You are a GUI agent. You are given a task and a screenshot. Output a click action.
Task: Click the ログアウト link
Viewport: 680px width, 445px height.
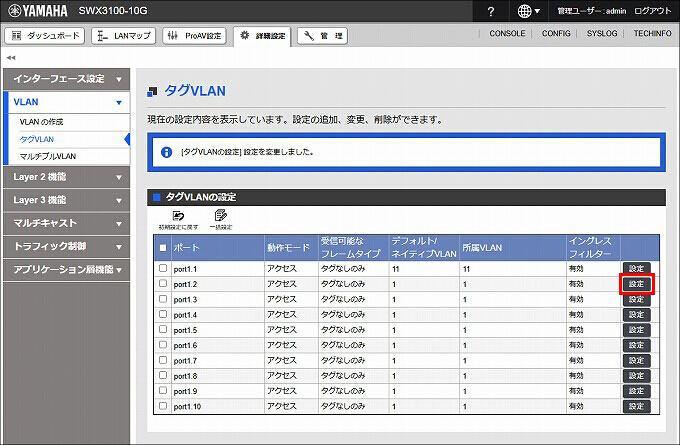pyautogui.click(x=653, y=11)
